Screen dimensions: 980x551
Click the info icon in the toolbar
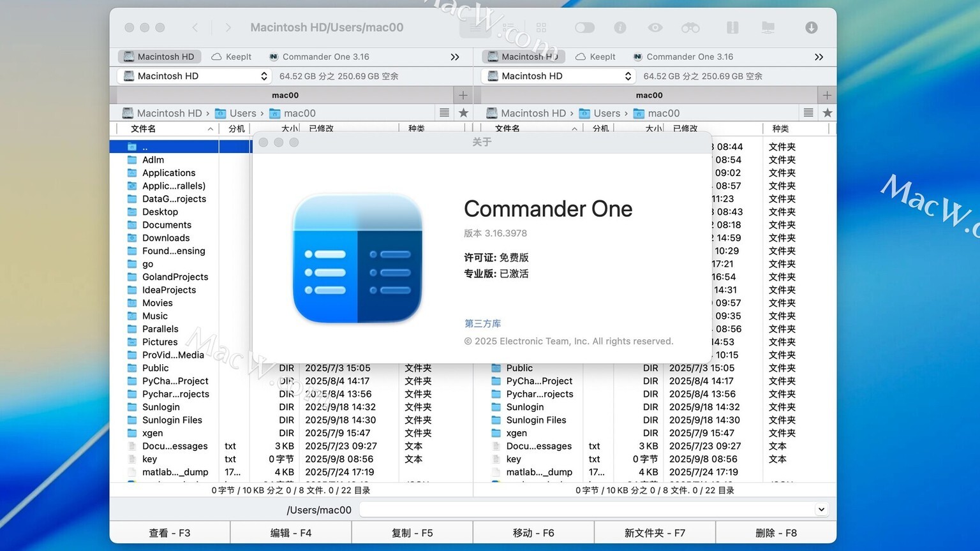pos(620,27)
